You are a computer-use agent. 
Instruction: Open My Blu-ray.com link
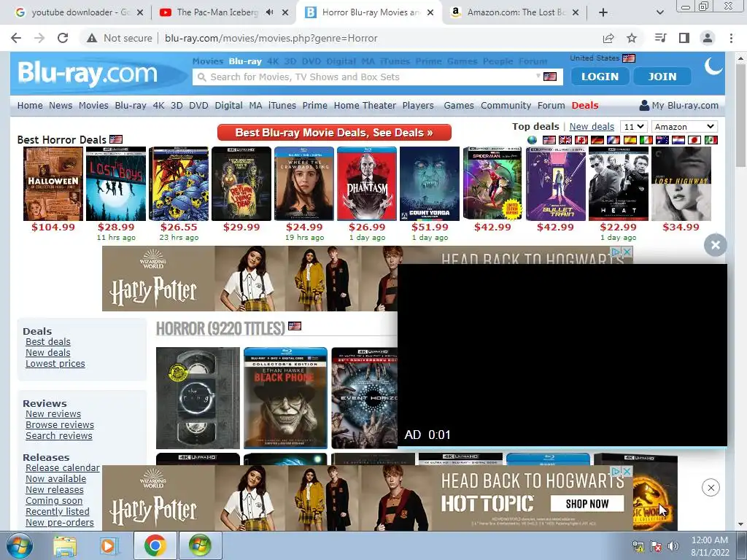point(679,105)
